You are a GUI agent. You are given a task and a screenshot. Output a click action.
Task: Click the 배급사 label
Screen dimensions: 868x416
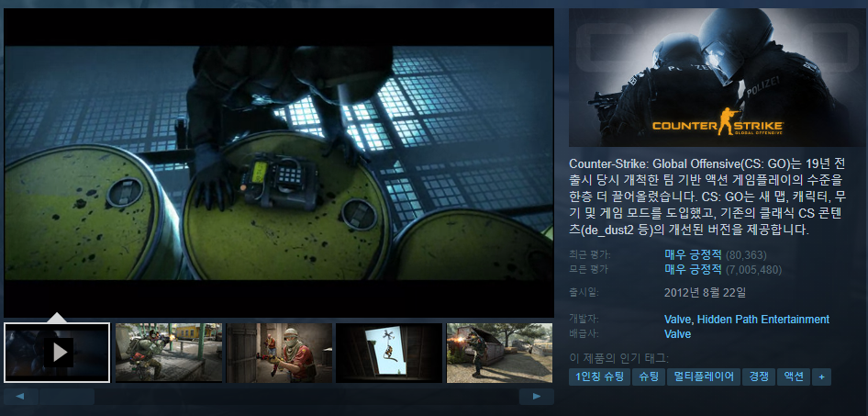584,334
